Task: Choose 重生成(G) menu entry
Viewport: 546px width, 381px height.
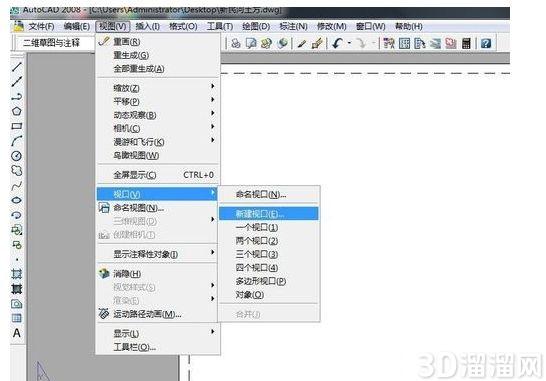Action: coord(158,55)
